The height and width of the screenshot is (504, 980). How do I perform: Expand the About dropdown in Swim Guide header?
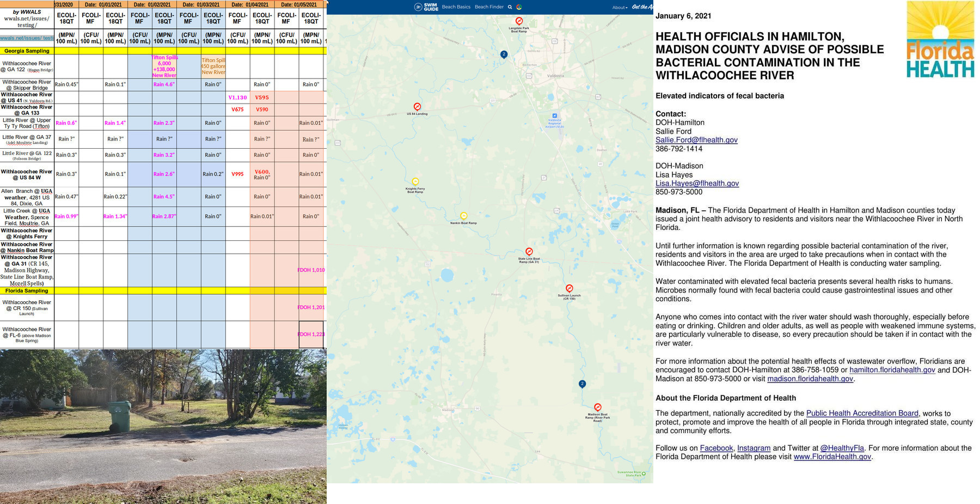[x=620, y=8]
